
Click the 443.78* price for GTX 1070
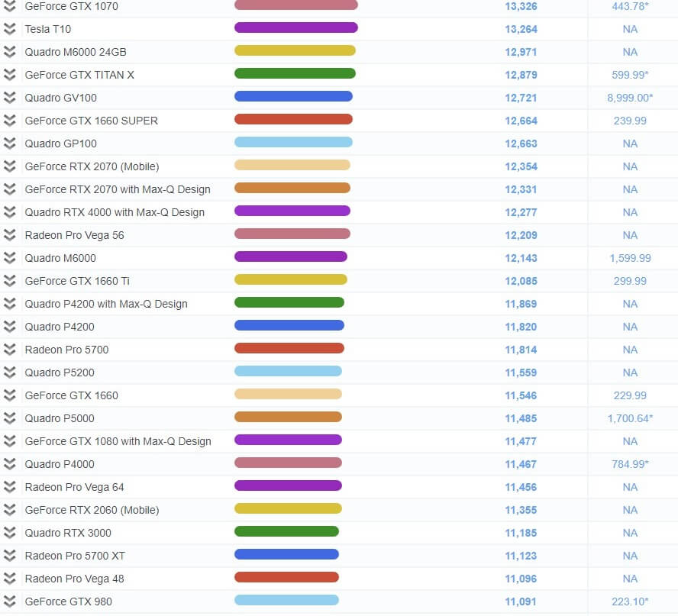click(x=631, y=6)
